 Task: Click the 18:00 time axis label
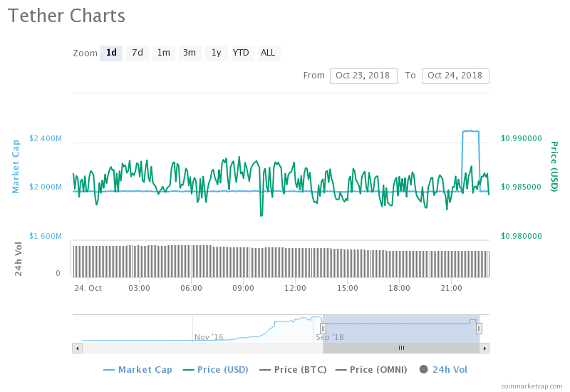click(x=399, y=288)
